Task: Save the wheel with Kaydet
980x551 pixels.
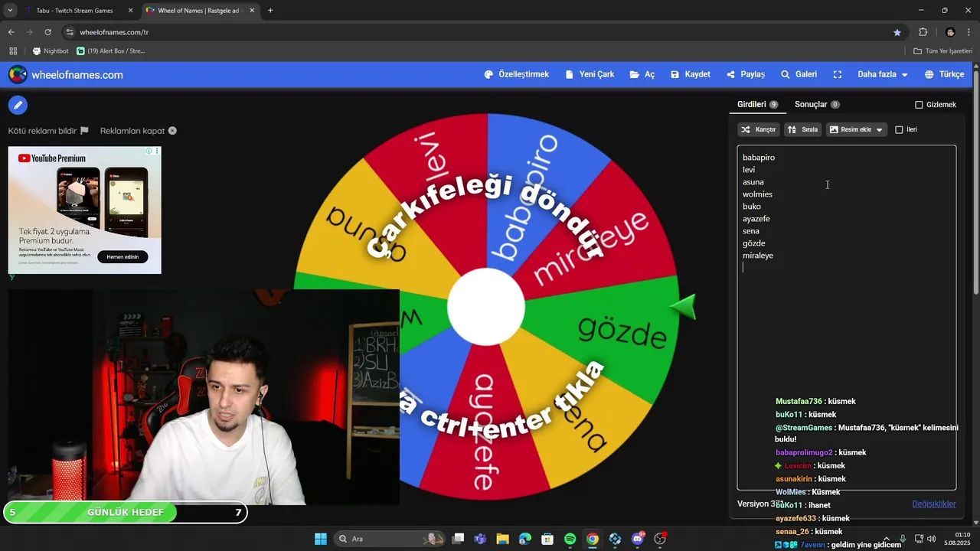Action: pyautogui.click(x=691, y=74)
